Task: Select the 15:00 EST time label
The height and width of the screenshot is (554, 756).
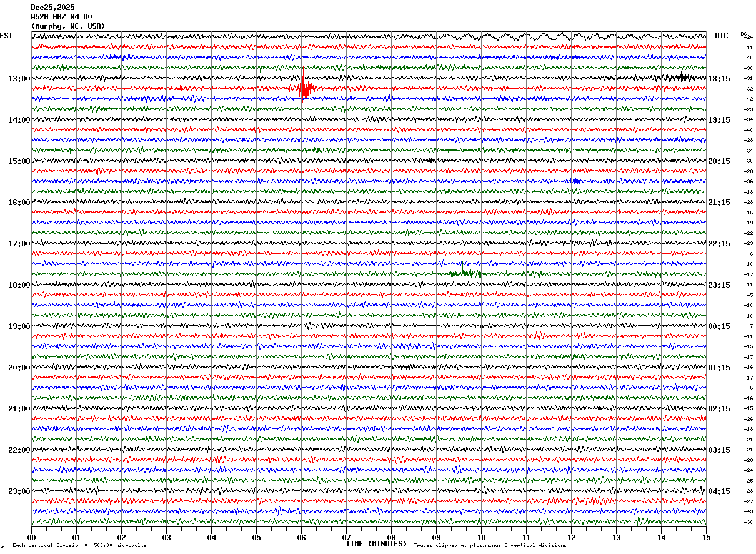Action: [x=19, y=161]
